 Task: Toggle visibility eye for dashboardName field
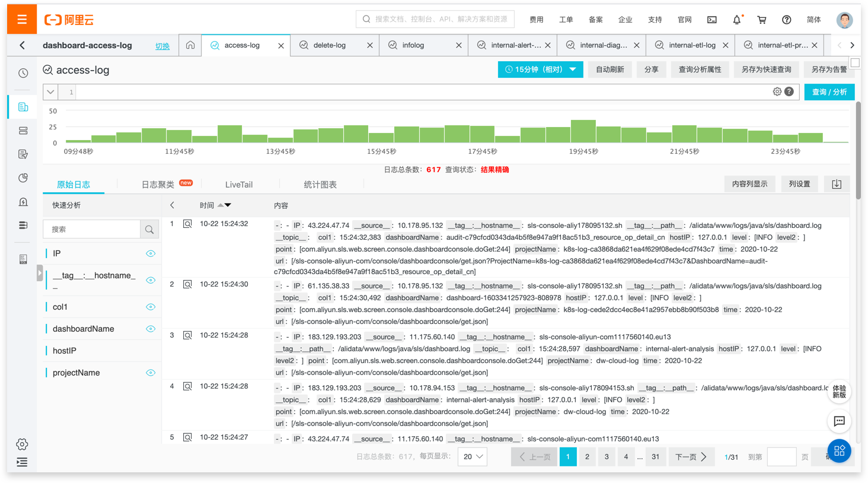(x=151, y=329)
